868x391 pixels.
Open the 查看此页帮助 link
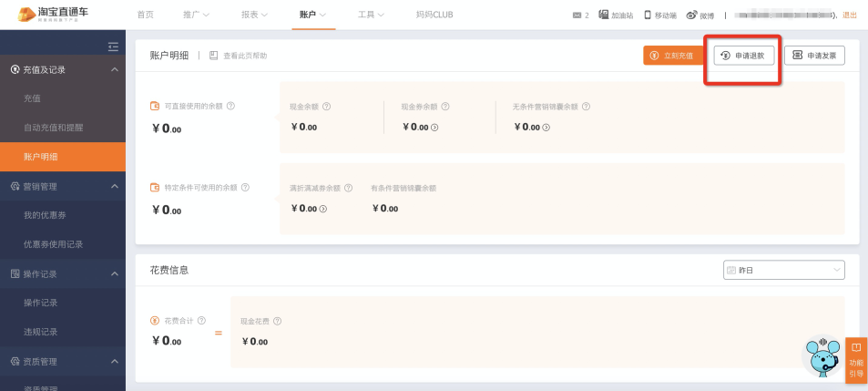click(x=245, y=56)
